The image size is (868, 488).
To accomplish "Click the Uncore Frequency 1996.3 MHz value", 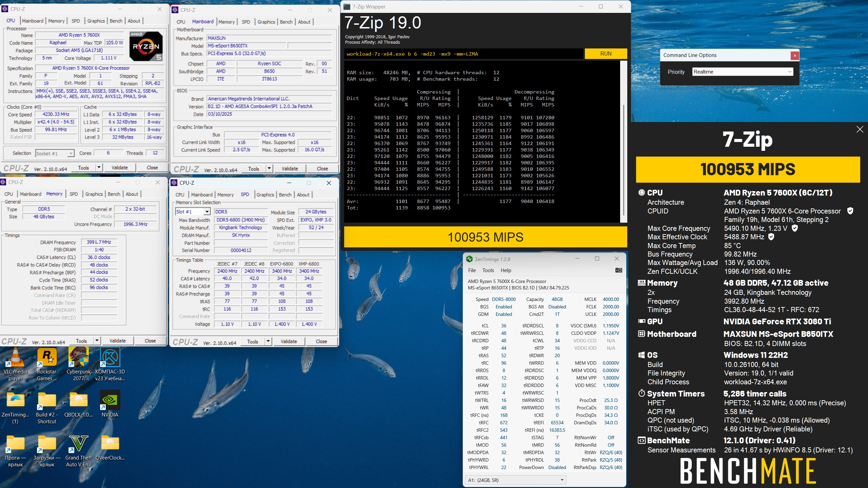I will point(136,224).
